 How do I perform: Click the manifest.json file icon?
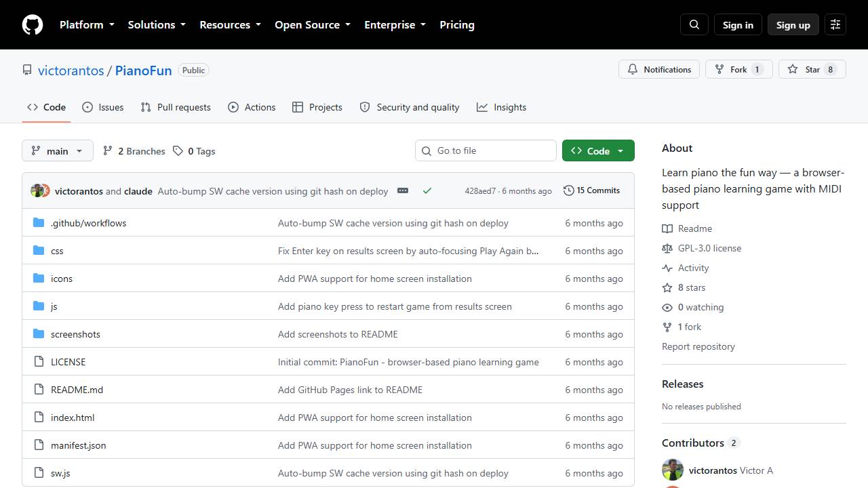39,445
